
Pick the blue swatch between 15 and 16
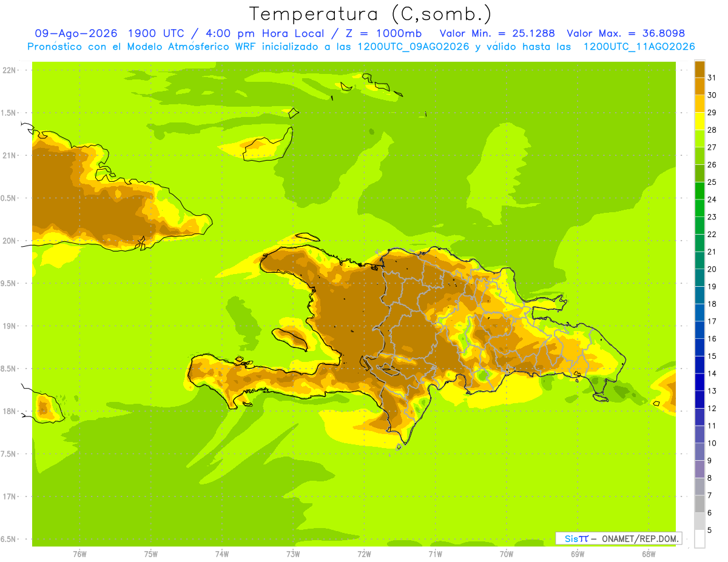(x=699, y=347)
